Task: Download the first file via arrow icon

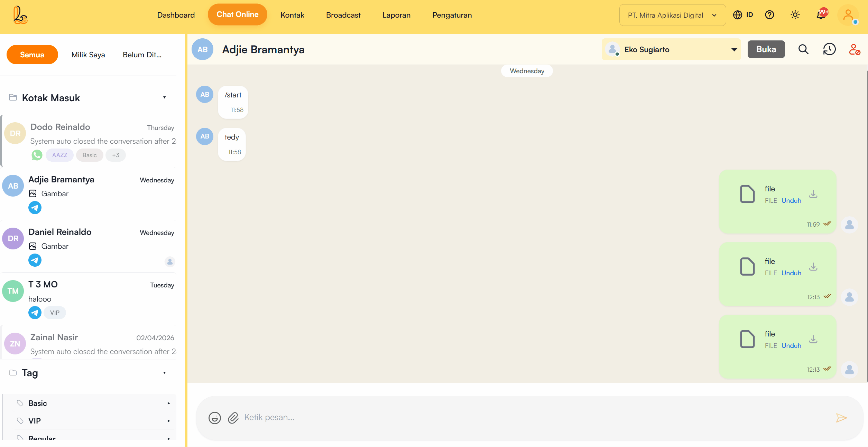Action: coord(813,194)
